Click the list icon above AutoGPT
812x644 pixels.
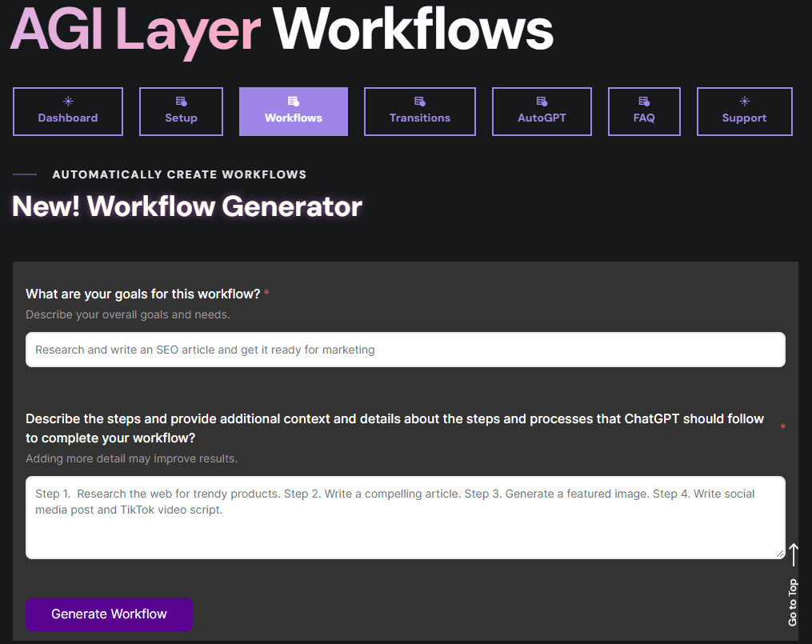542,101
